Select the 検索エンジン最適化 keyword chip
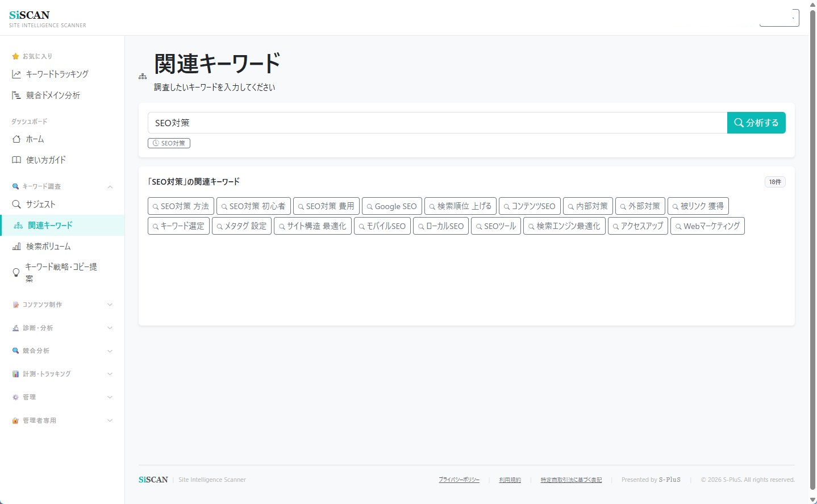 pos(564,226)
